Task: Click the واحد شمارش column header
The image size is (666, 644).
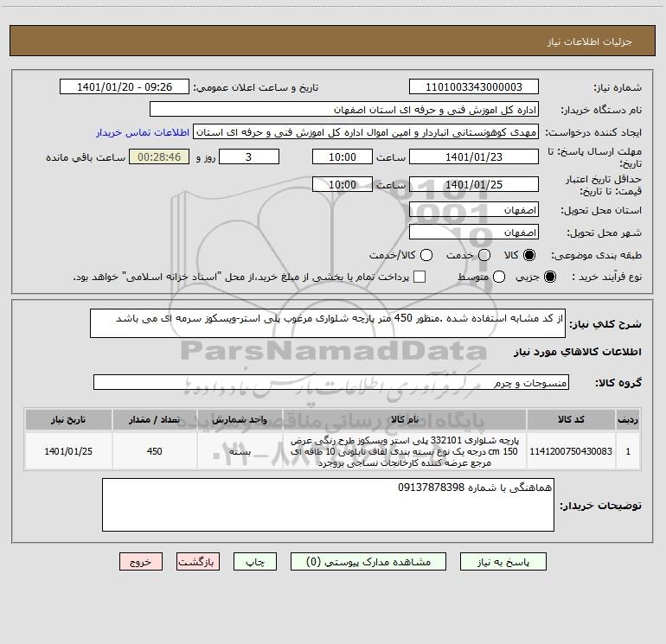Action: (240, 419)
